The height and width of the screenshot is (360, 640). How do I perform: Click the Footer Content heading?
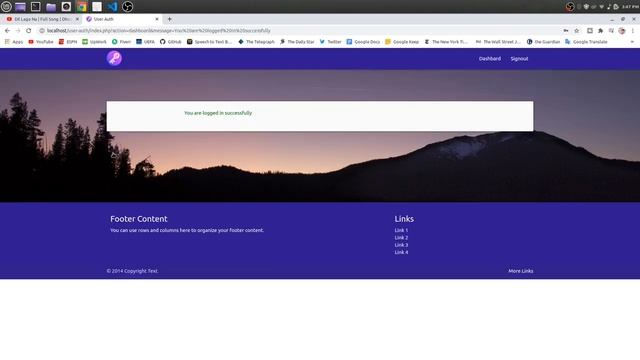[139, 219]
